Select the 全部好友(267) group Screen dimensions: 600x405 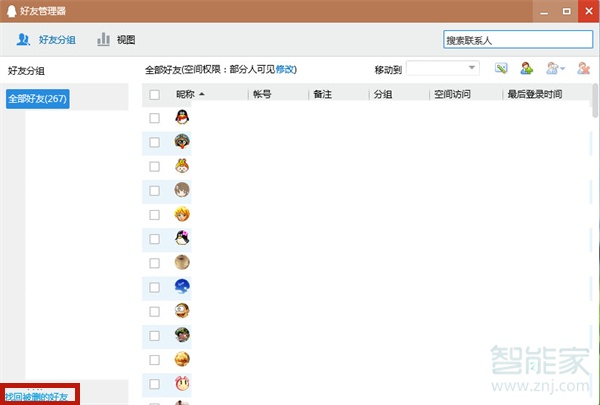pyautogui.click(x=37, y=98)
